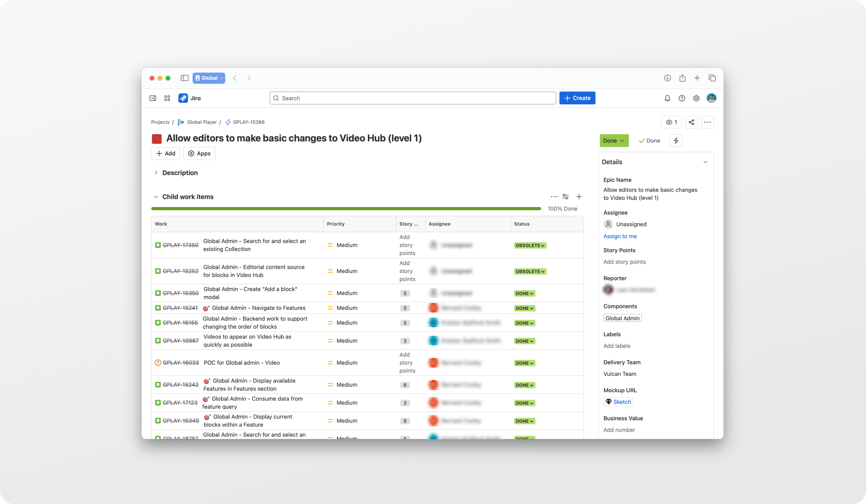This screenshot has height=504, width=866.
Task: Open the Sketch mockup link
Action: point(618,402)
